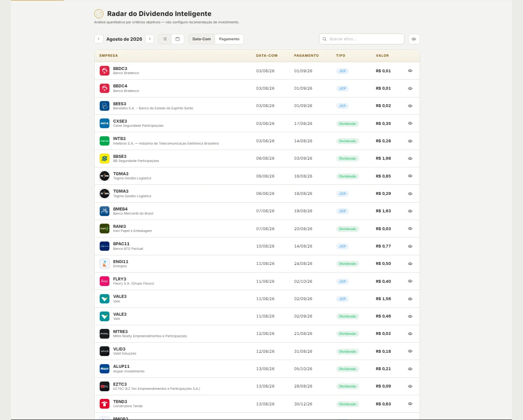The image size is (523, 420).
Task: Click payment date 02/10/26 for FLRY3
Action: (303, 281)
